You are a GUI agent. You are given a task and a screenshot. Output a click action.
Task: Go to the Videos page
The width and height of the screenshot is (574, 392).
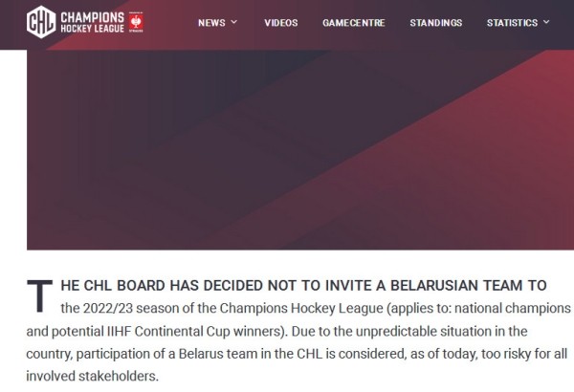[x=280, y=23]
